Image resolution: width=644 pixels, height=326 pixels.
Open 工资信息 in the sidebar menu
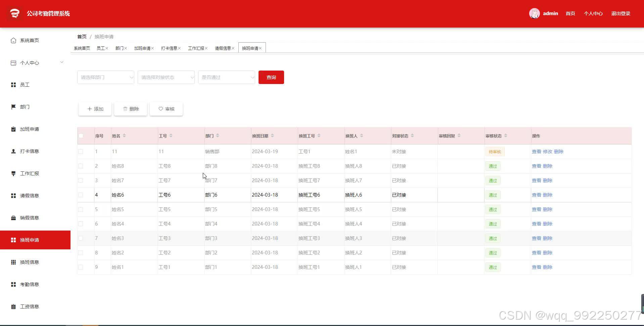[x=35, y=307]
